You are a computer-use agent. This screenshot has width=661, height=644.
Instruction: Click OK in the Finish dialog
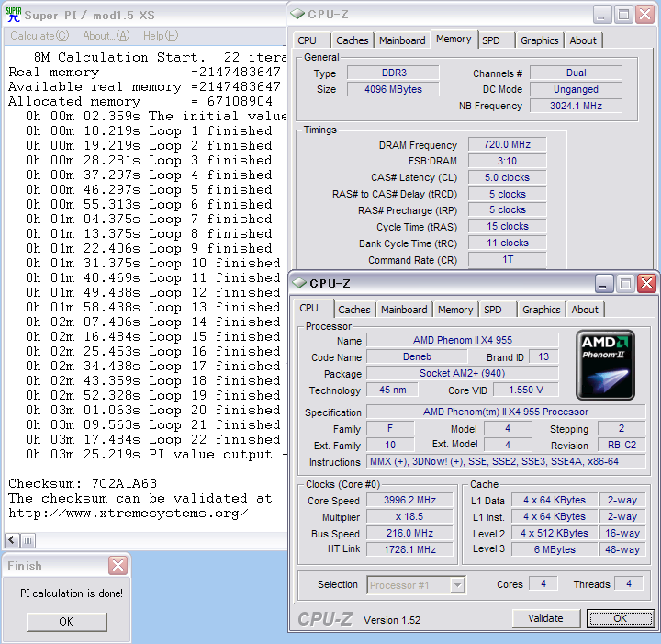pyautogui.click(x=66, y=622)
